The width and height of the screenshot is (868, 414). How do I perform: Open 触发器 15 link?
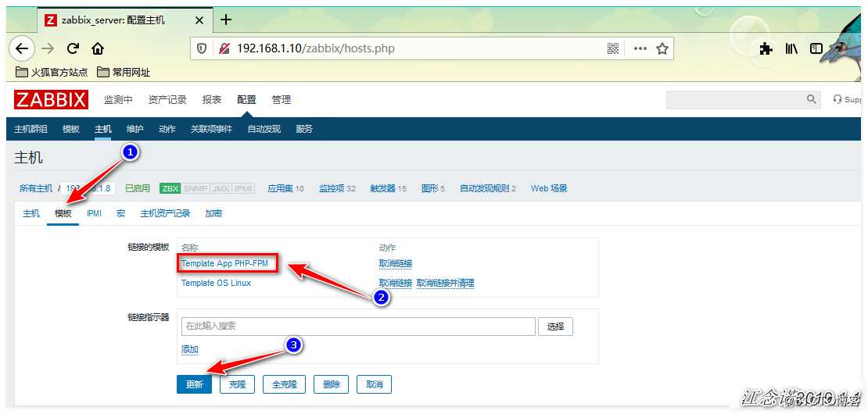(389, 188)
